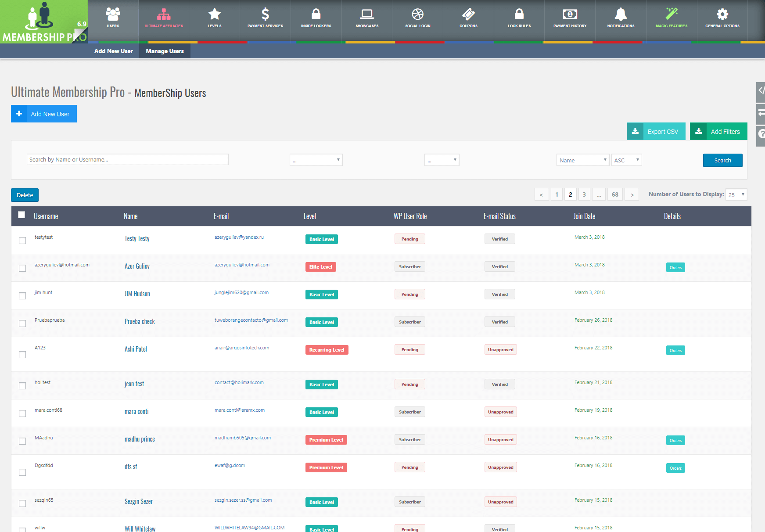Check the mara.conti68 row
Viewport: 765px width, 532px height.
pyautogui.click(x=22, y=413)
